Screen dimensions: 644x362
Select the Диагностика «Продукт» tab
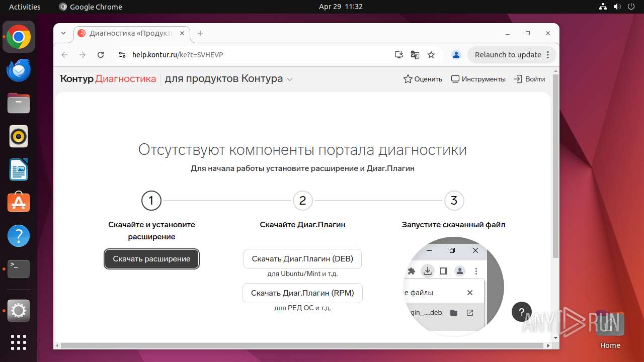click(132, 33)
